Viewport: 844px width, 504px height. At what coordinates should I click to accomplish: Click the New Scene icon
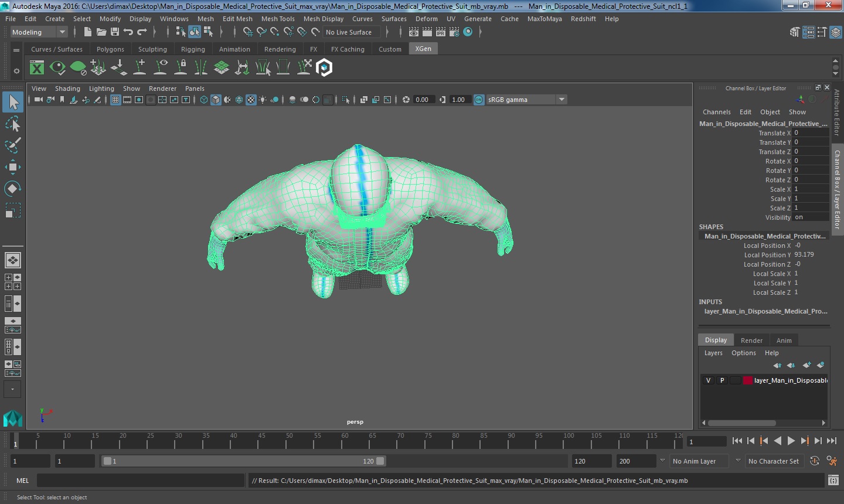click(88, 32)
